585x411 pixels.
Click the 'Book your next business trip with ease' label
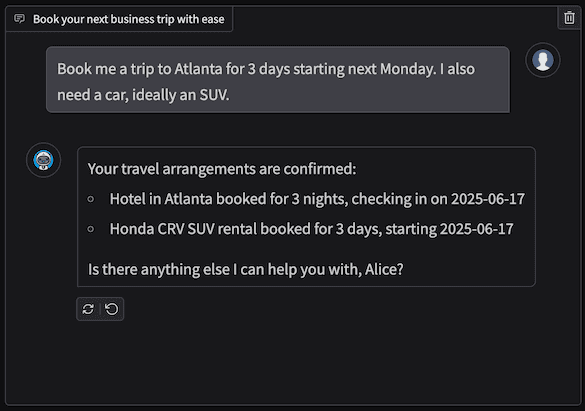pos(129,19)
